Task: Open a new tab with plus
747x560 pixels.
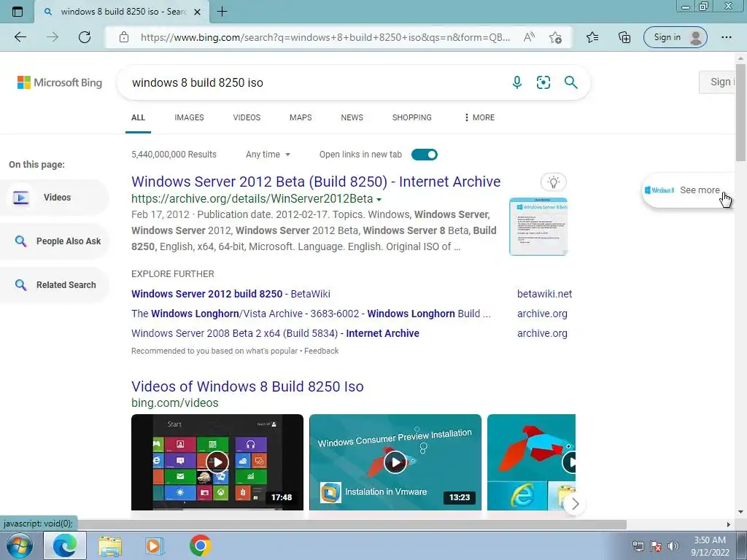Action: point(222,12)
